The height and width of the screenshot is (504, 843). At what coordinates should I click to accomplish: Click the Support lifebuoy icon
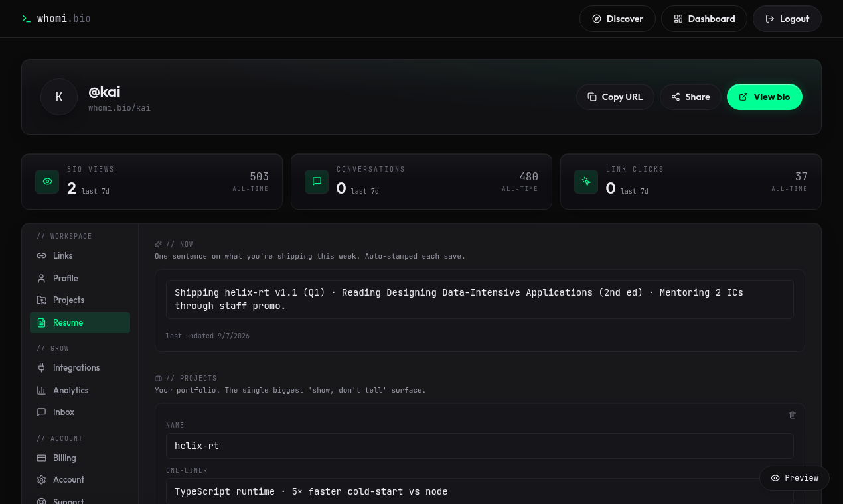point(41,501)
